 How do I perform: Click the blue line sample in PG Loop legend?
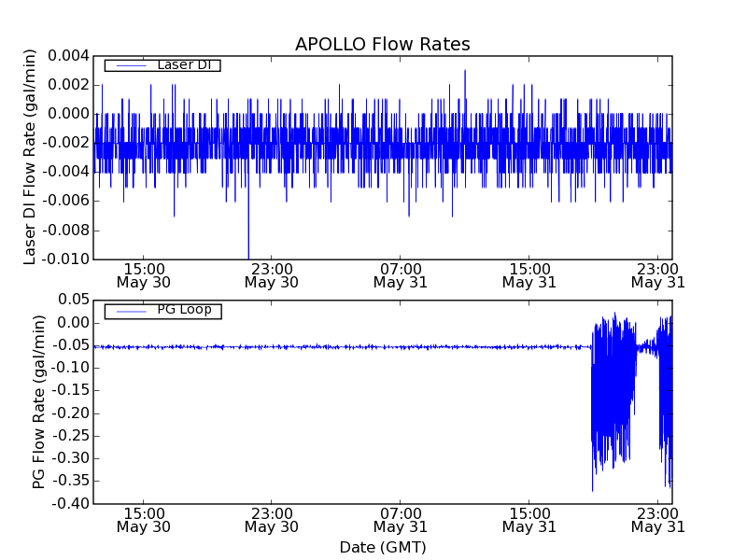coord(129,310)
